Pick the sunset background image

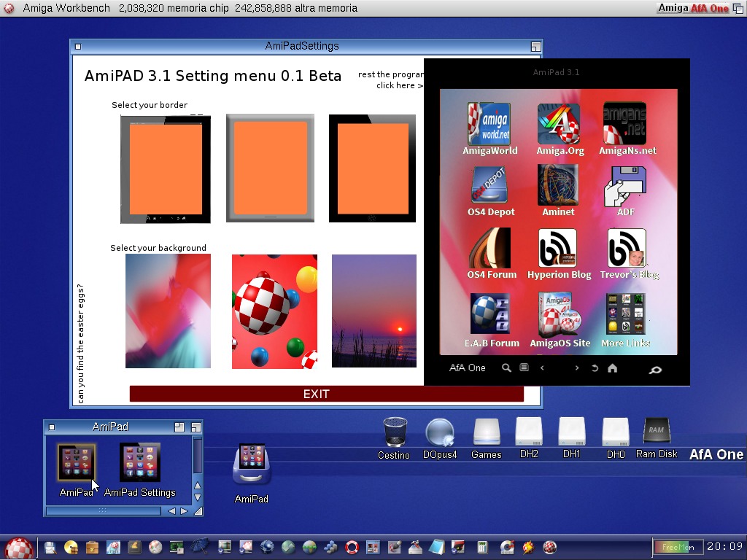(374, 311)
